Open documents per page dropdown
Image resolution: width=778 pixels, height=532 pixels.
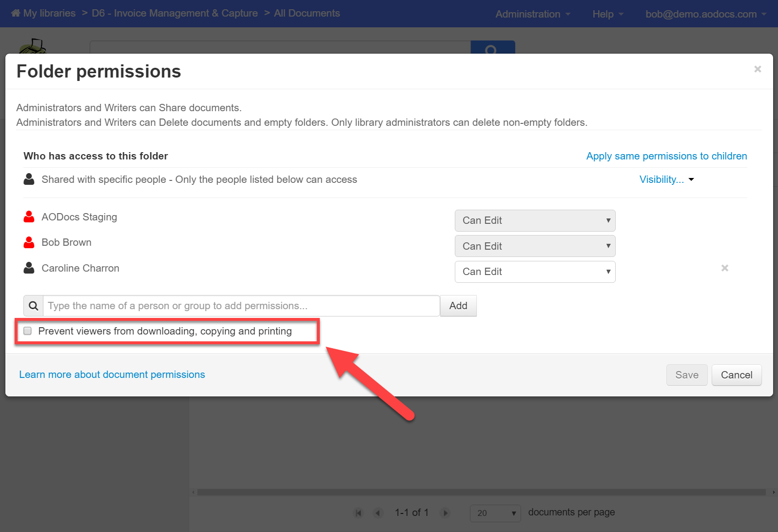tap(495, 513)
